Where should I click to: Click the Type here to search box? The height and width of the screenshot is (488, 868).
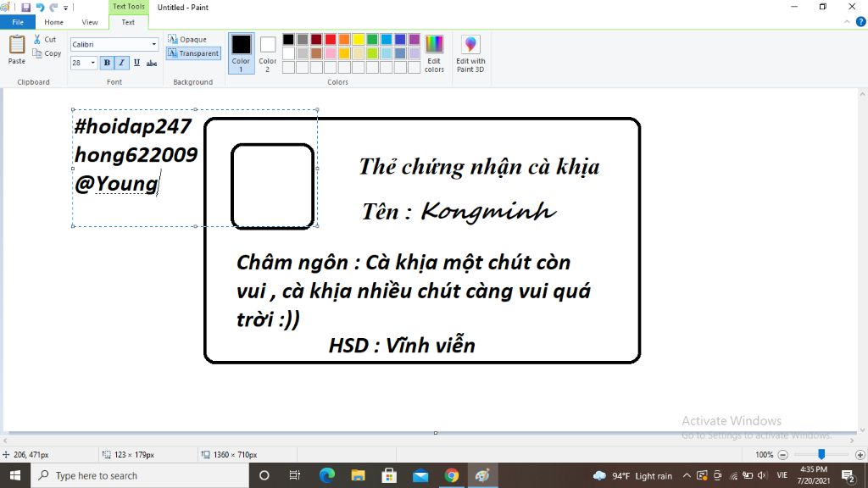pyautogui.click(x=140, y=475)
